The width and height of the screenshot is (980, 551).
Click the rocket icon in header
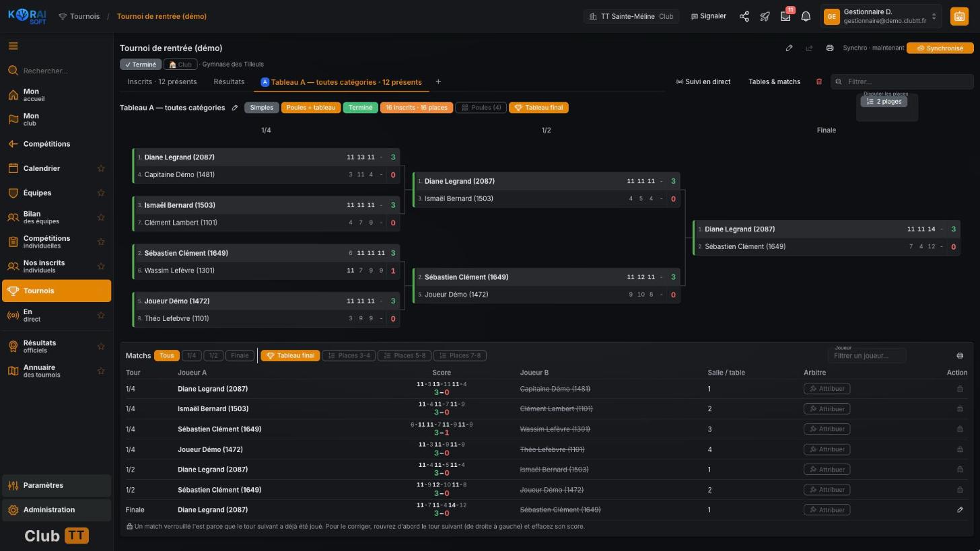coord(765,16)
